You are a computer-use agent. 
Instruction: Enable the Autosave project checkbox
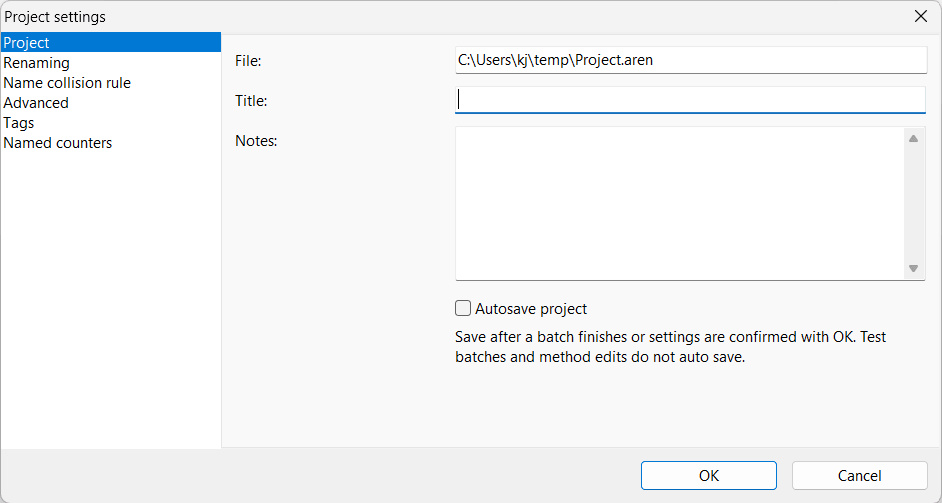coord(463,308)
